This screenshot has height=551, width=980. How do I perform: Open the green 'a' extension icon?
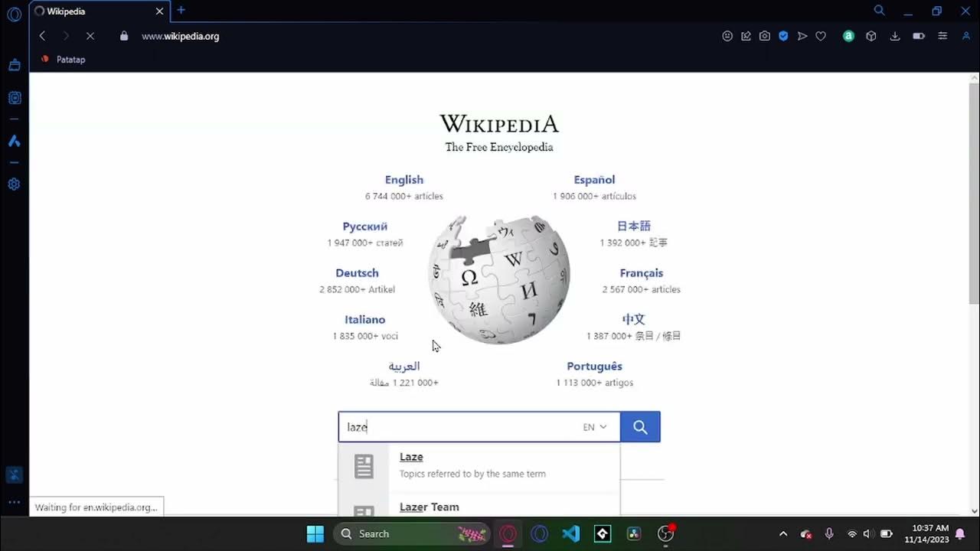[848, 36]
